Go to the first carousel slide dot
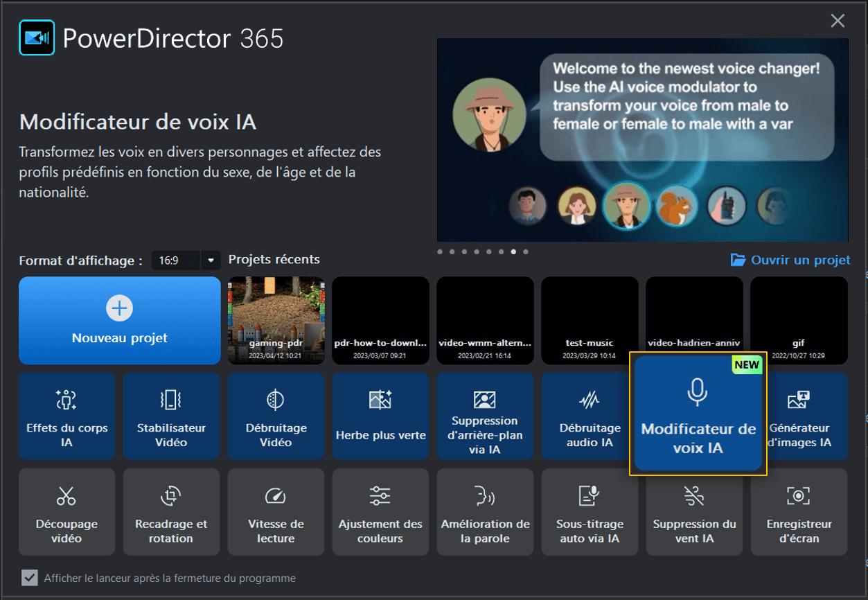 tap(440, 252)
